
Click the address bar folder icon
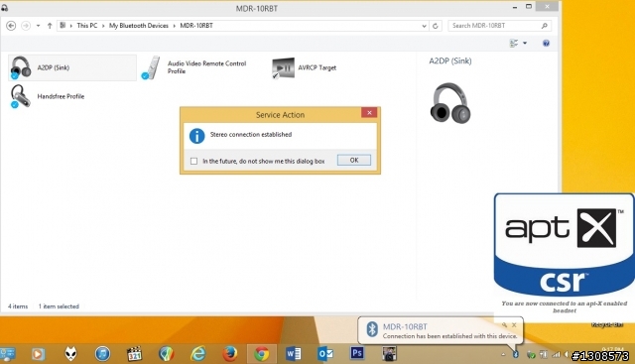pyautogui.click(x=63, y=25)
